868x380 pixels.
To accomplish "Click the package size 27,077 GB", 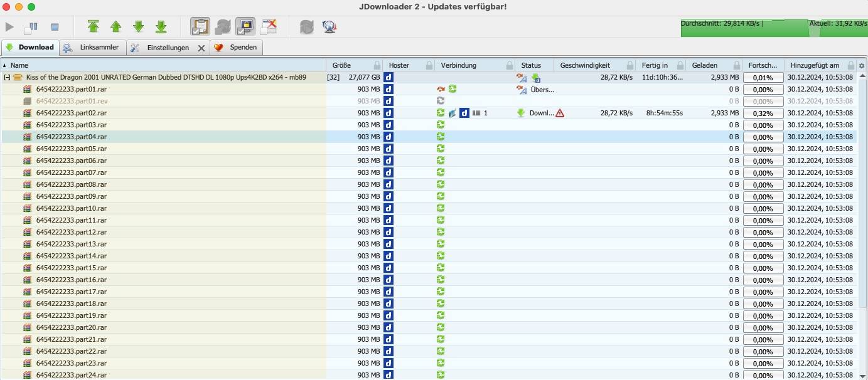I will (364, 78).
